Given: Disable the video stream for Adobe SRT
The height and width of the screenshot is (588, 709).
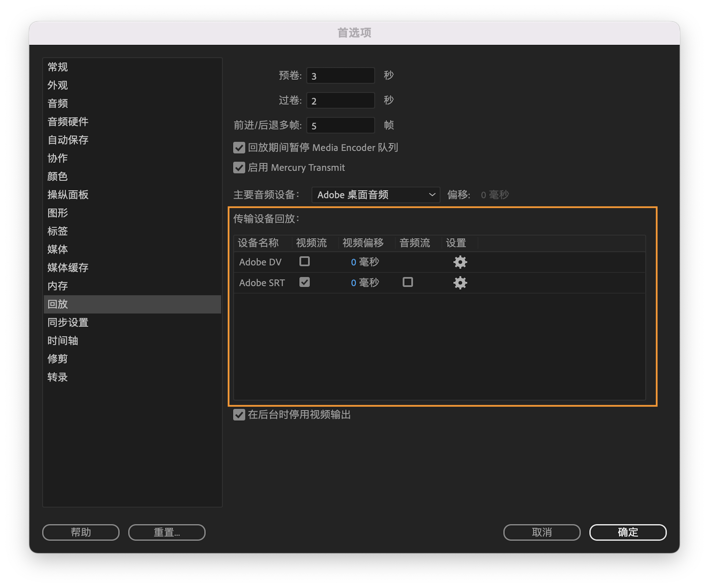Looking at the screenshot, I should (304, 282).
